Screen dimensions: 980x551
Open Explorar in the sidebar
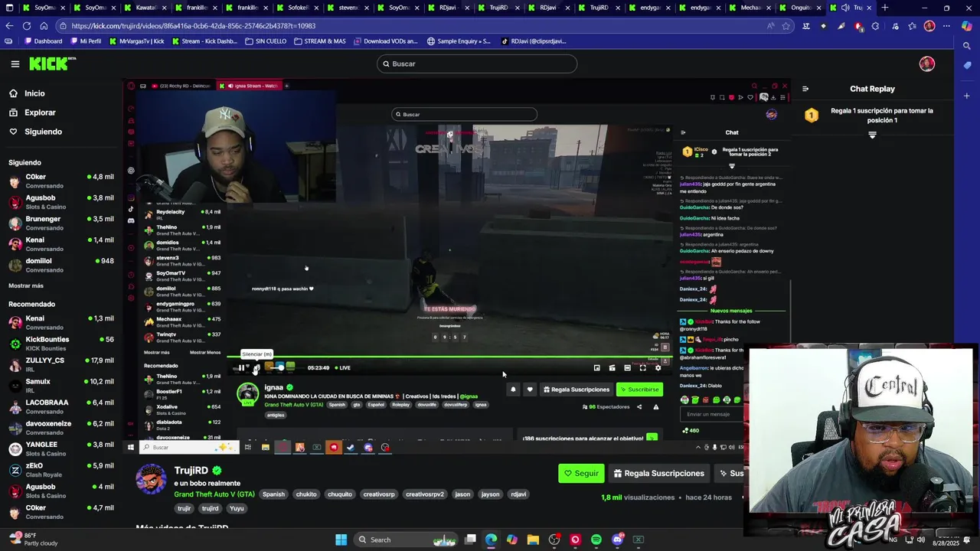pyautogui.click(x=40, y=112)
